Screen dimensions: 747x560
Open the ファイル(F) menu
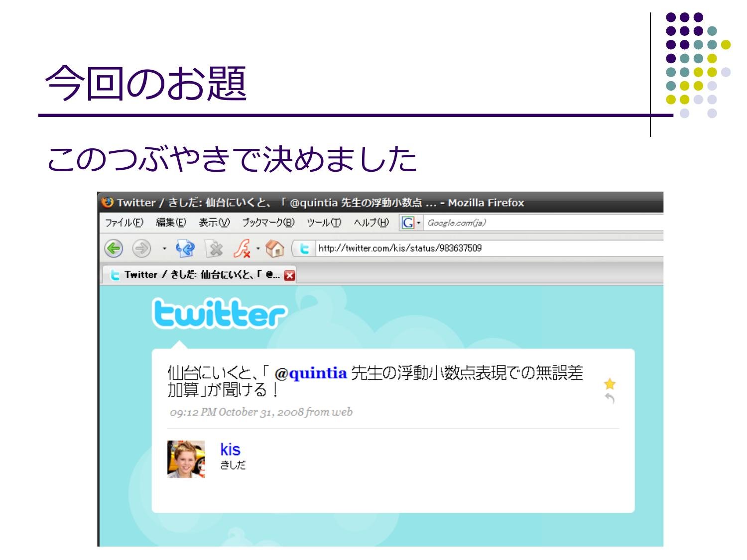124,223
